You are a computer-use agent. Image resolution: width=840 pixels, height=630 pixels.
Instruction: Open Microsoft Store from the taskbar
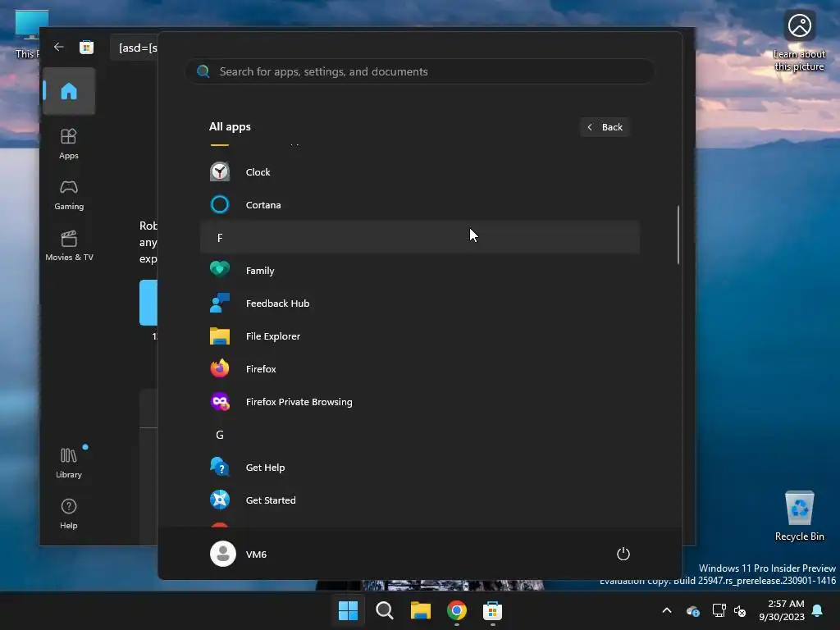pos(492,610)
